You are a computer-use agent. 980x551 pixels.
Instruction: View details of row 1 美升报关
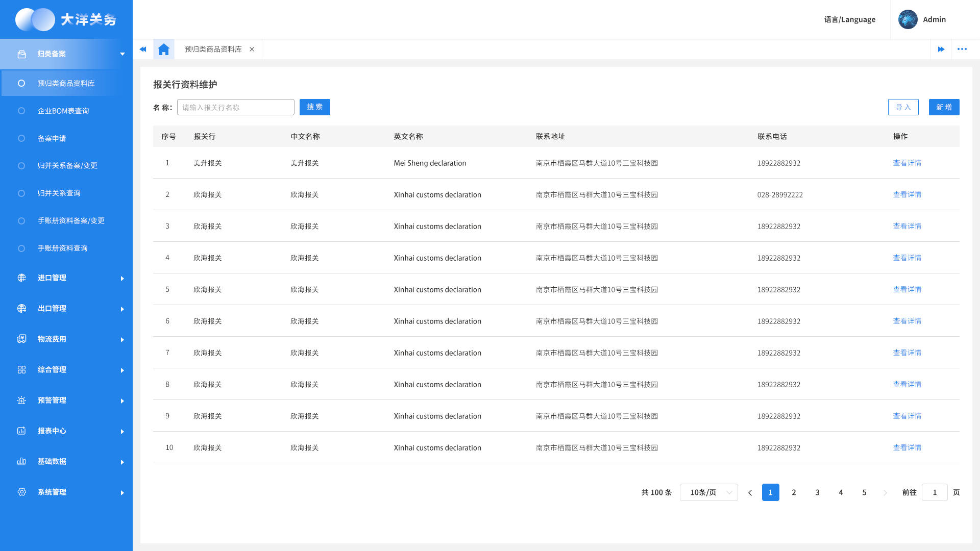point(907,163)
